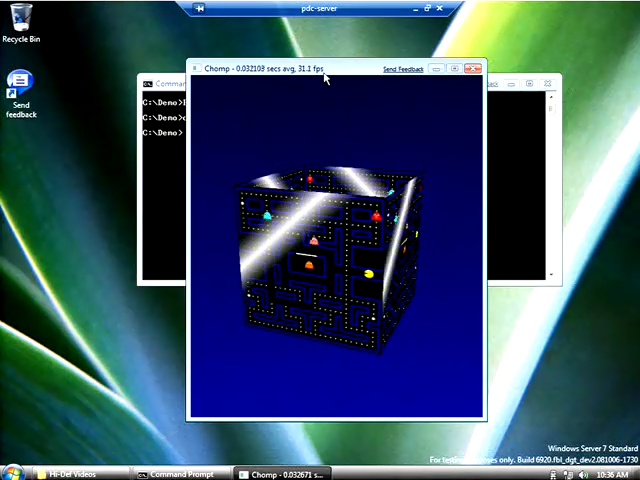640x480 pixels.
Task: Click the orange ghost in the ghost house
Action: [309, 265]
